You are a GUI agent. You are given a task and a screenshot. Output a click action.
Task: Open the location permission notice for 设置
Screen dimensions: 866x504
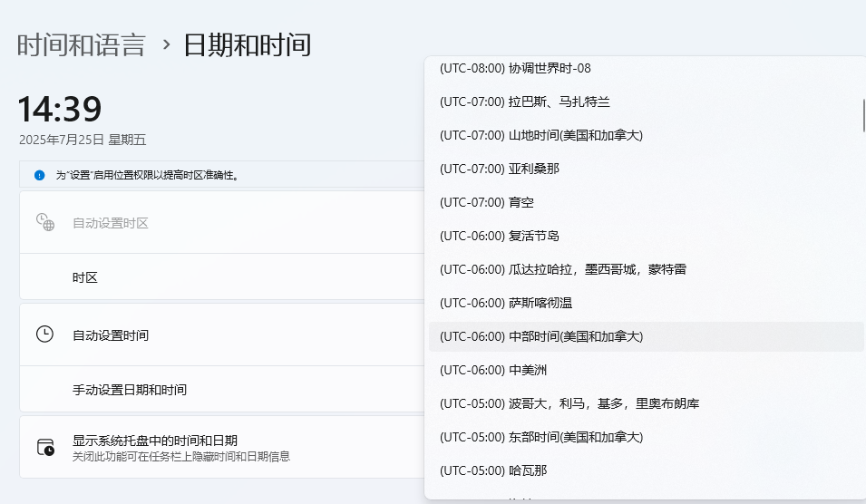click(x=147, y=175)
